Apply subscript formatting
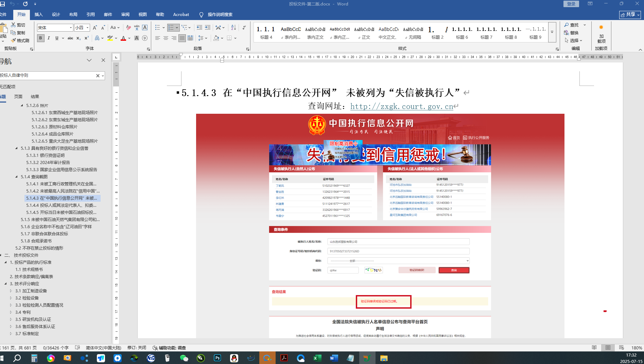This screenshot has height=364, width=644. click(79, 38)
